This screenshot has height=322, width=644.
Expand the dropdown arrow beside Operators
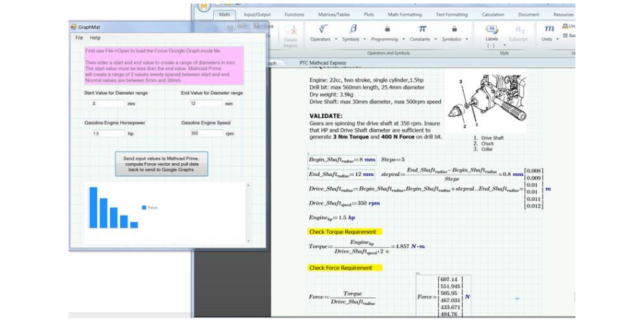tap(335, 39)
